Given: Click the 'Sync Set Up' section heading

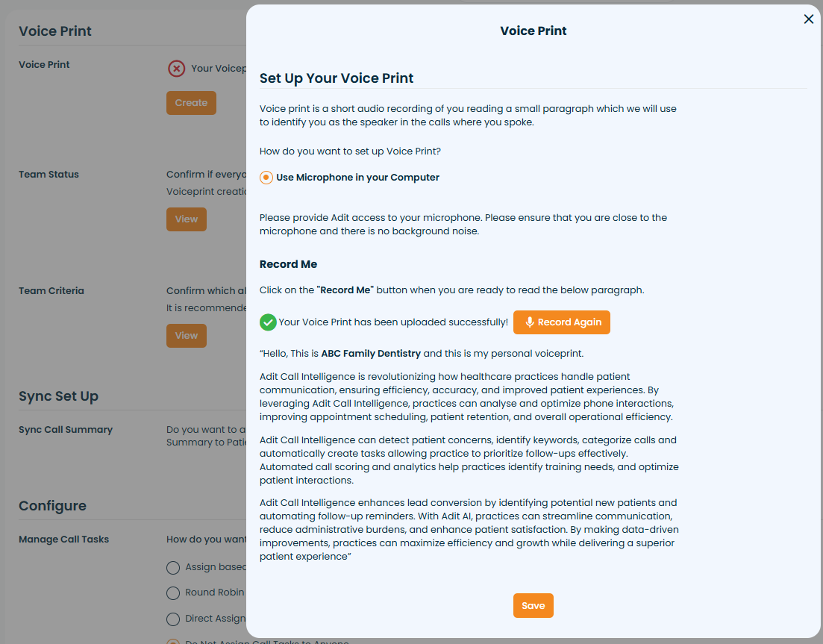Looking at the screenshot, I should pyautogui.click(x=58, y=396).
